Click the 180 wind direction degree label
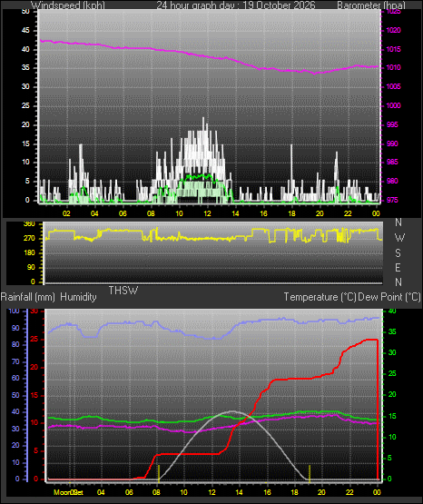Image resolution: width=423 pixels, height=504 pixels. coord(29,253)
